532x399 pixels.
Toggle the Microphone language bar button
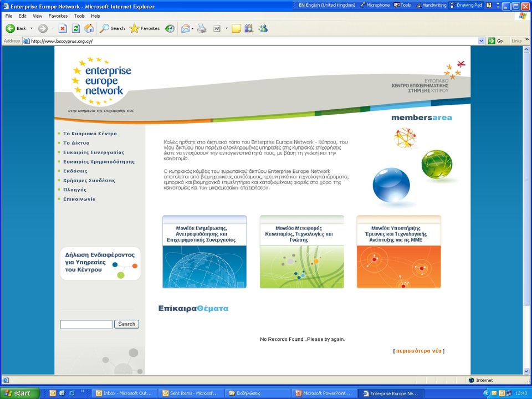point(375,5)
